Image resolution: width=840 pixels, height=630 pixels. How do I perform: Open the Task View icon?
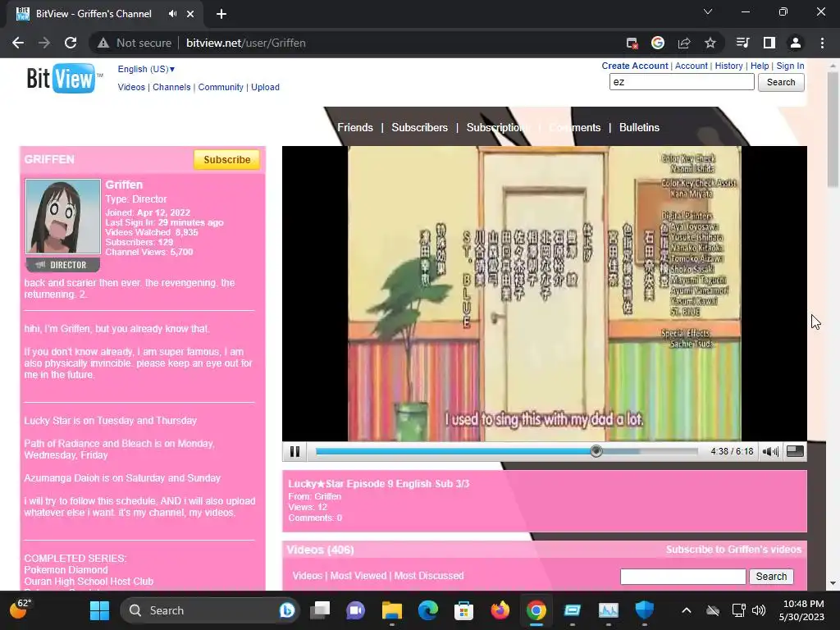320,610
